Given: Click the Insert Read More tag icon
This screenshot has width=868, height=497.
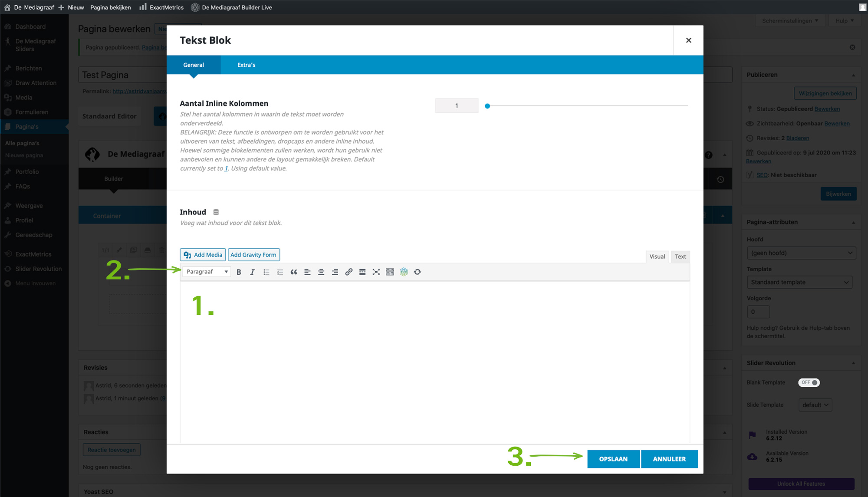Looking at the screenshot, I should 362,272.
